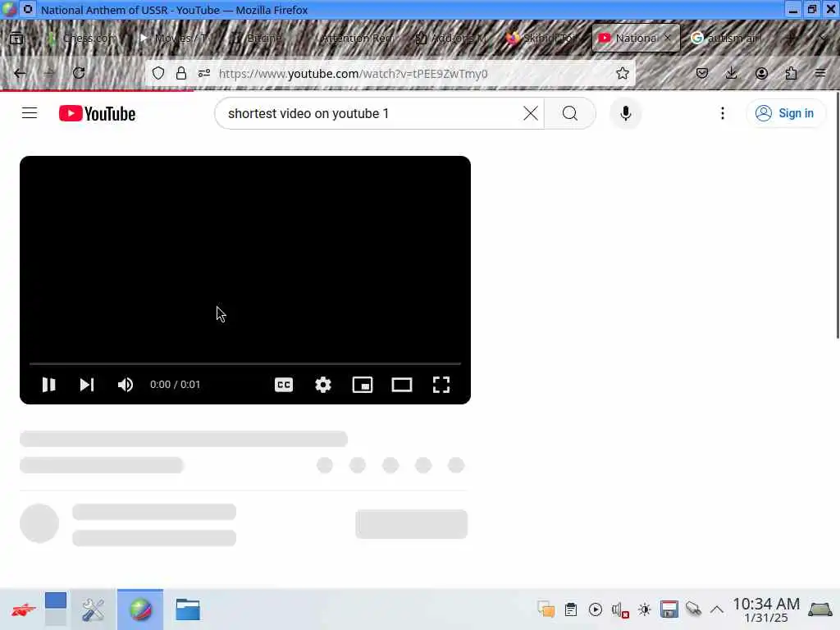The image size is (840, 630).
Task: Switch to the Add-ons M tab
Action: pyautogui.click(x=452, y=38)
